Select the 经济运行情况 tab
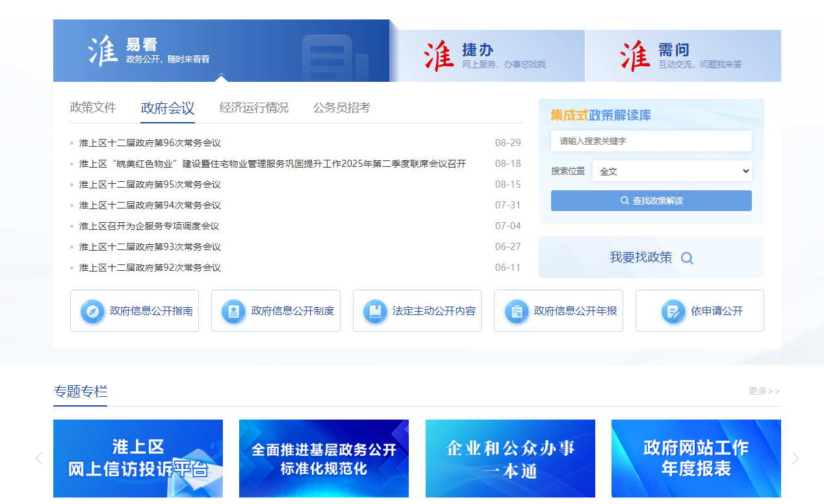The image size is (824, 504). coord(254,108)
